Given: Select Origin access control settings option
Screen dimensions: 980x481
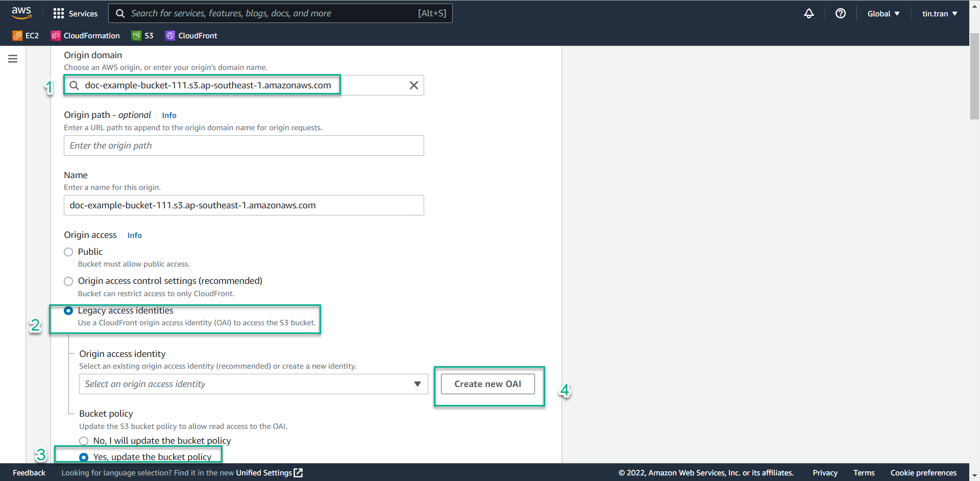Looking at the screenshot, I should pyautogui.click(x=68, y=281).
